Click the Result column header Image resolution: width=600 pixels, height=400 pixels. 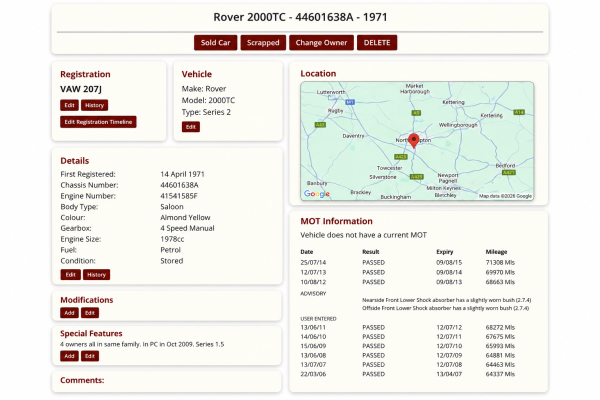point(370,252)
